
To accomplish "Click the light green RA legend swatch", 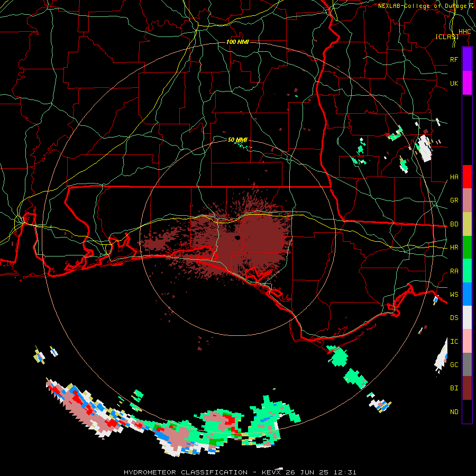I will point(467,271).
